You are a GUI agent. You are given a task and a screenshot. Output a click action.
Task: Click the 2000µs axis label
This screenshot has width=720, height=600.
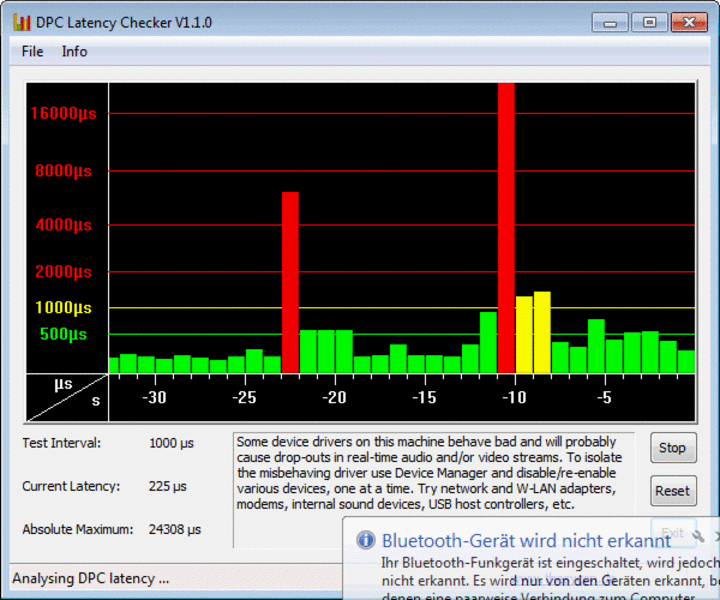tap(63, 271)
